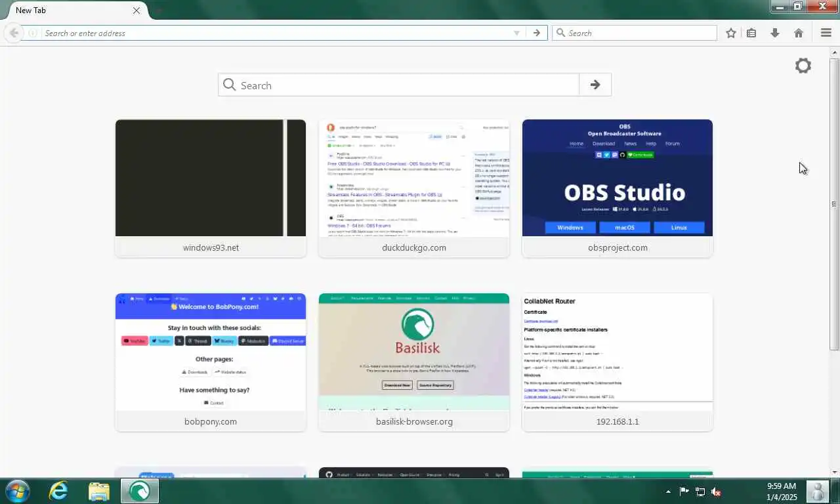Image resolution: width=840 pixels, height=504 pixels.
Task: Click the muted volume tray icon
Action: [x=717, y=492]
